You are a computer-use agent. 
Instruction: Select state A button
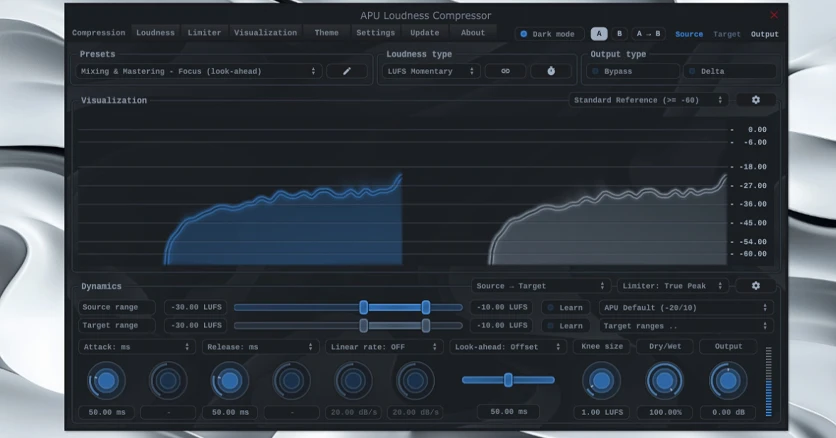tap(599, 34)
